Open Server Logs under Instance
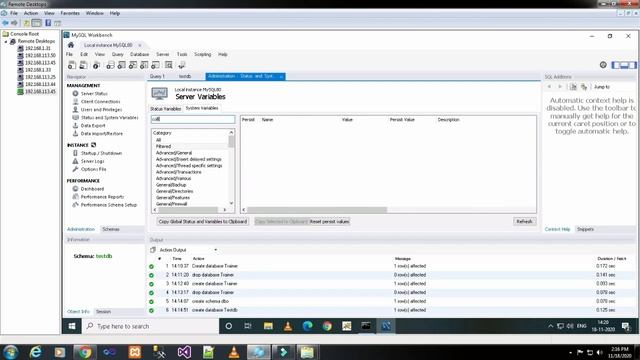Viewport: 640px width, 360px height. [92, 161]
